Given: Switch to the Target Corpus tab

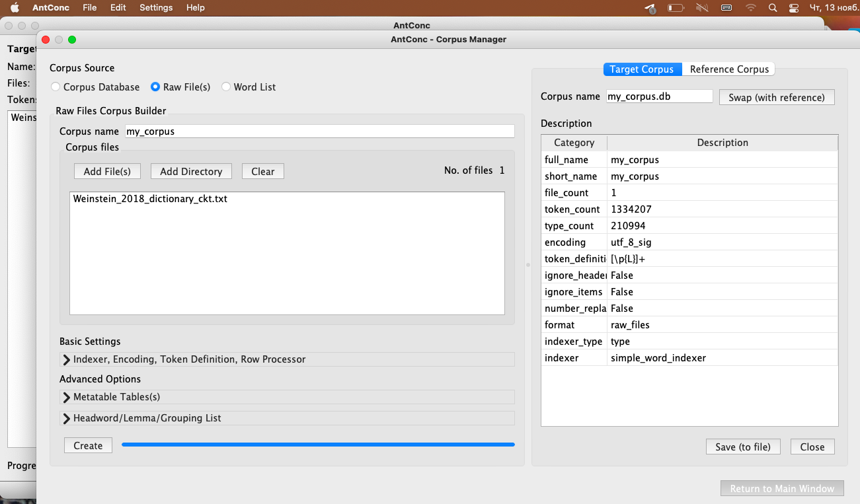Looking at the screenshot, I should (x=642, y=69).
